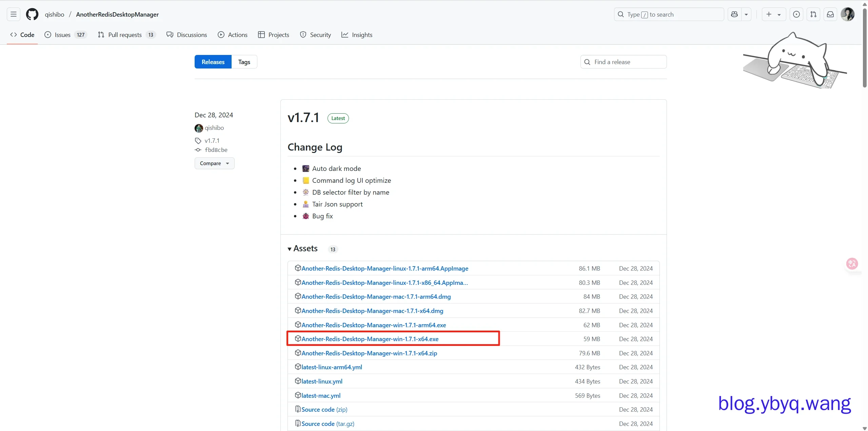Click package icon beside win-1.7.1-arm64.exe

click(x=298, y=325)
